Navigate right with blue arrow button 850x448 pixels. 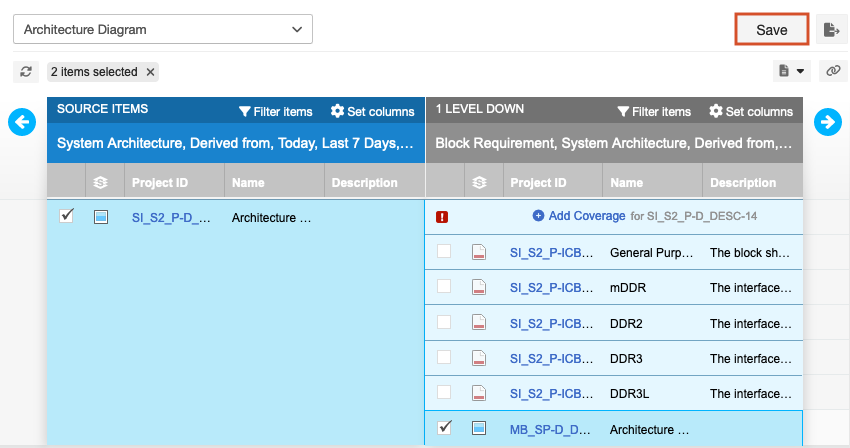(827, 122)
